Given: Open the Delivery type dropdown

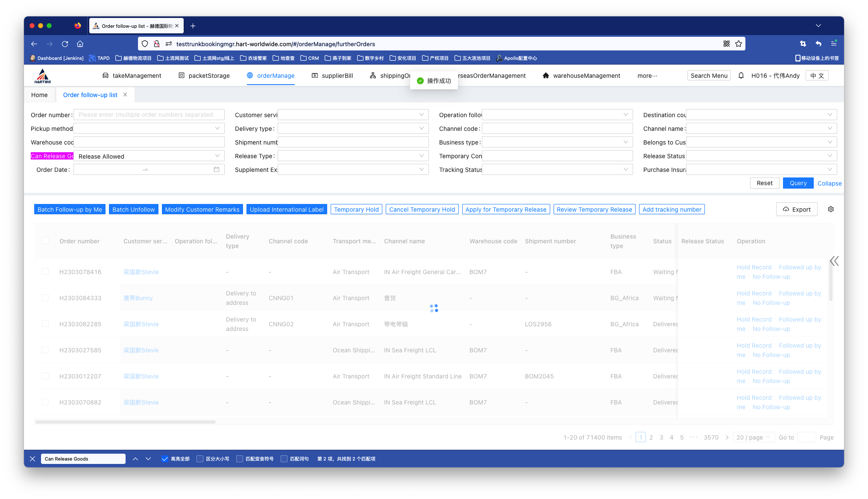Looking at the screenshot, I should pos(353,128).
